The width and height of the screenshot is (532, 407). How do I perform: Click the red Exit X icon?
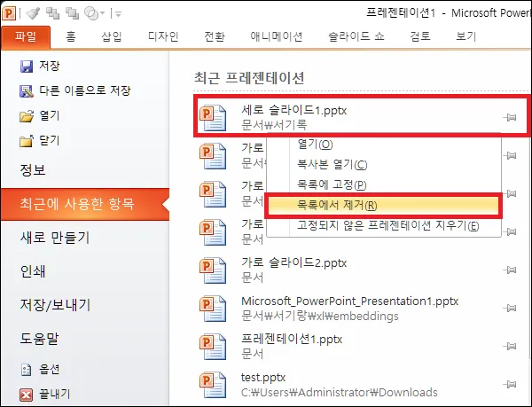(27, 395)
